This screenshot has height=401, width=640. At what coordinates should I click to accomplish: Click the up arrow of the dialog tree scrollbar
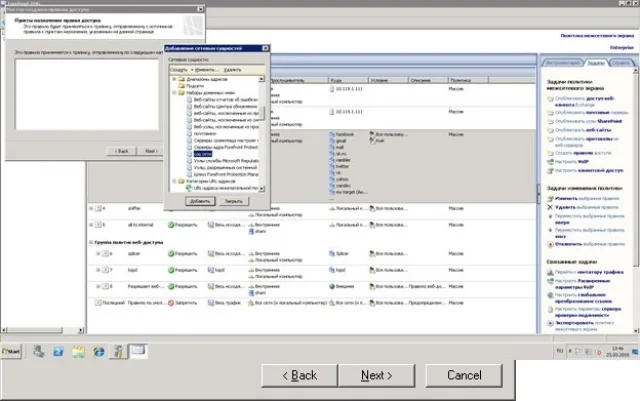tap(262, 79)
